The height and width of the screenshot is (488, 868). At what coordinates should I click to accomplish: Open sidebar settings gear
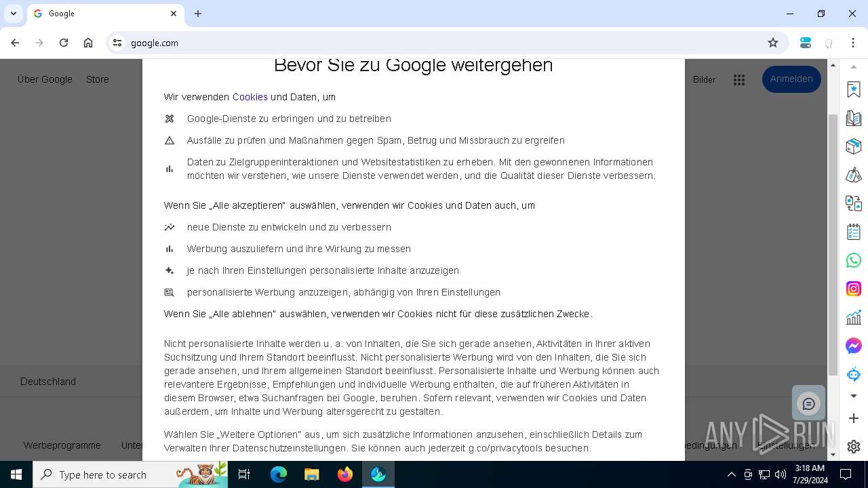[x=854, y=447]
